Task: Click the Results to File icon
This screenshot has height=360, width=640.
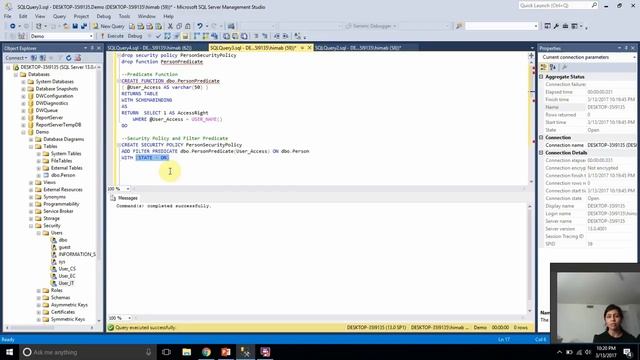Action: point(244,36)
